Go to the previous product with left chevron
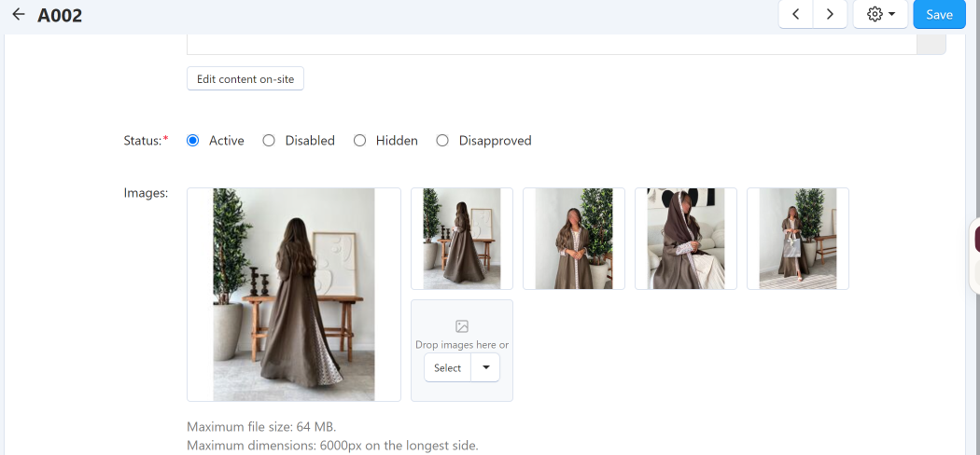The width and height of the screenshot is (980, 455). click(795, 14)
